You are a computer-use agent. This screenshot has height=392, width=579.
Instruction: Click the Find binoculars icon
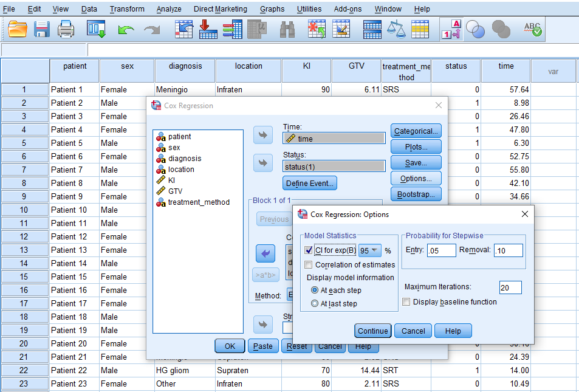coord(287,30)
